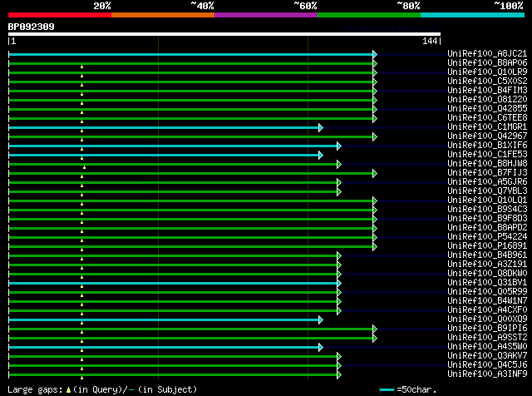Open hit UniRef100_Q42967 label
The width and height of the screenshot is (532, 396).
pyautogui.click(x=487, y=136)
